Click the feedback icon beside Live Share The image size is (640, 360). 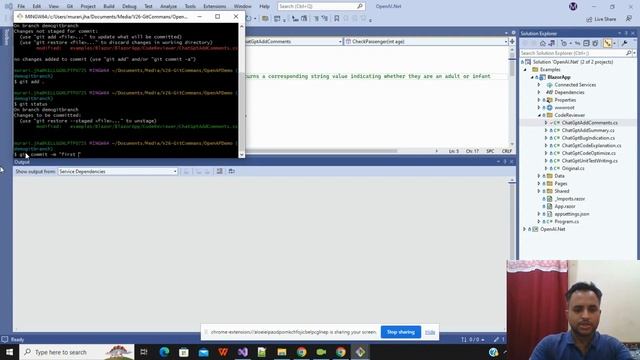(629, 19)
